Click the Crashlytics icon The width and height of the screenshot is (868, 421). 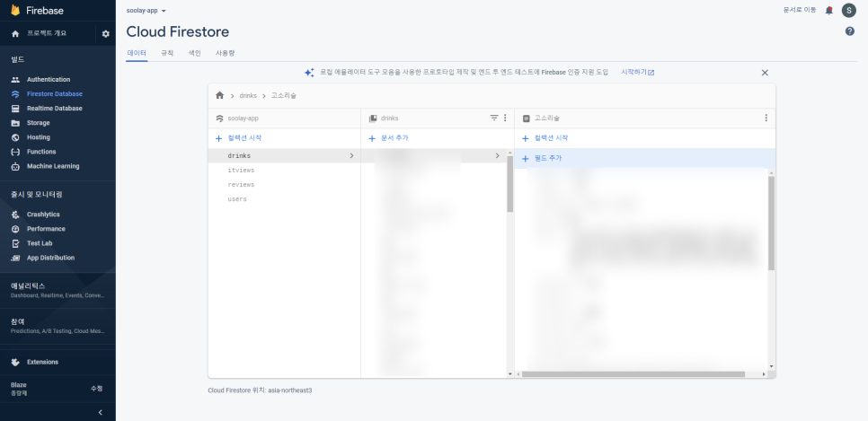(x=15, y=215)
